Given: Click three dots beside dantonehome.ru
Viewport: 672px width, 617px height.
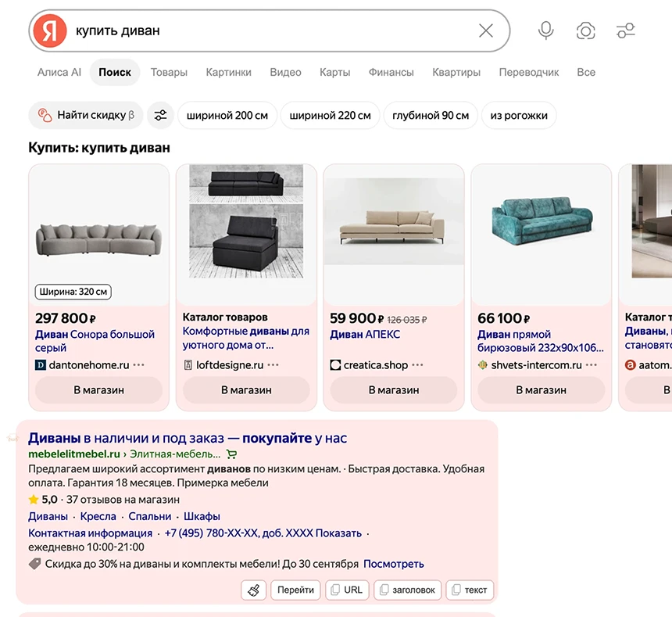Looking at the screenshot, I should tap(138, 365).
